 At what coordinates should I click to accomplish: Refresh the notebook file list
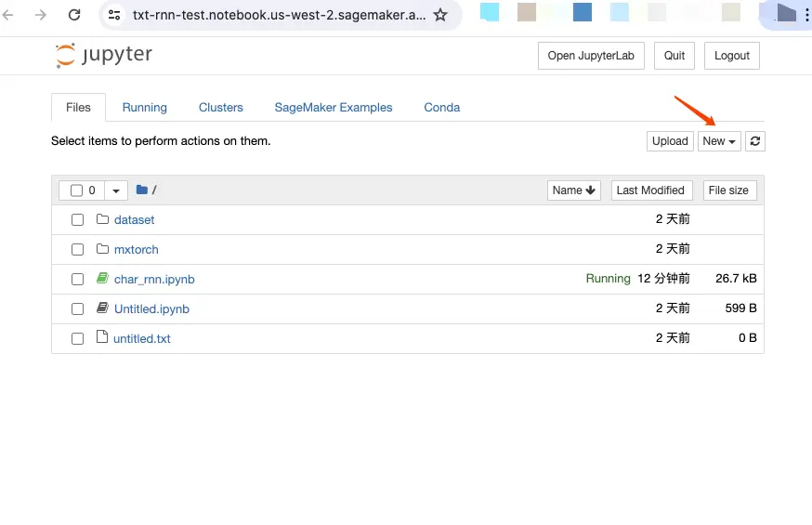(x=755, y=141)
